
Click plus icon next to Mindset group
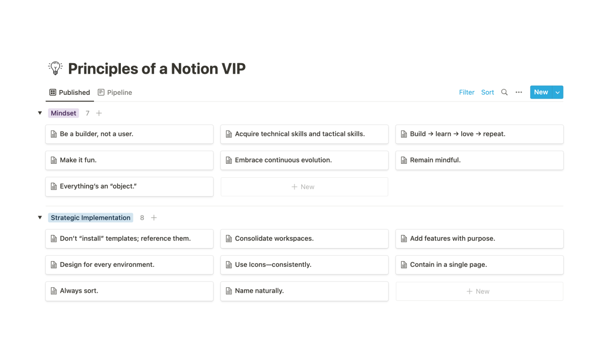(x=99, y=114)
